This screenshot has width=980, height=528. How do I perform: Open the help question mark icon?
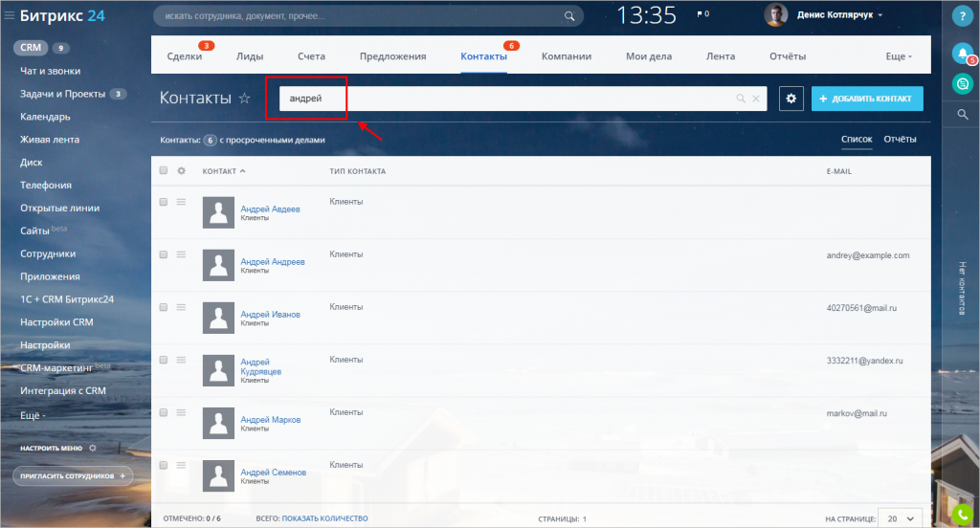963,16
